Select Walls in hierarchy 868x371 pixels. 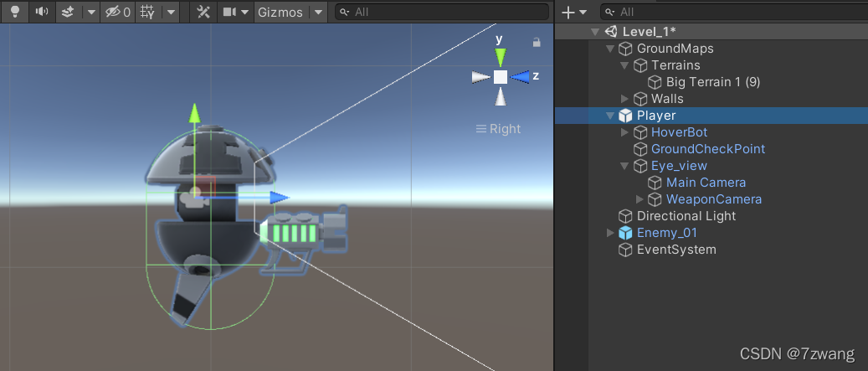[x=667, y=99]
